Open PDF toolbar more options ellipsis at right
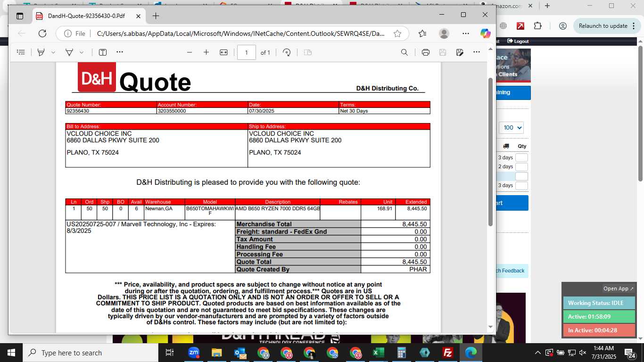Image resolution: width=644 pixels, height=362 pixels. click(477, 52)
